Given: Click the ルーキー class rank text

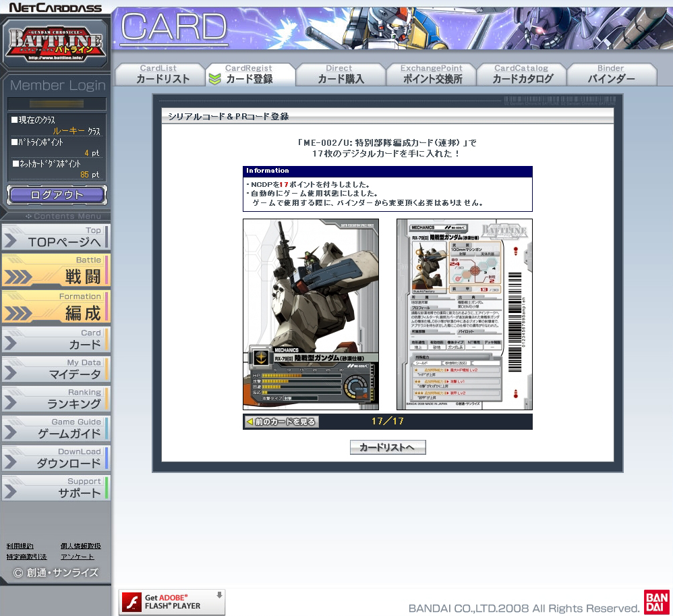Looking at the screenshot, I should point(69,131).
